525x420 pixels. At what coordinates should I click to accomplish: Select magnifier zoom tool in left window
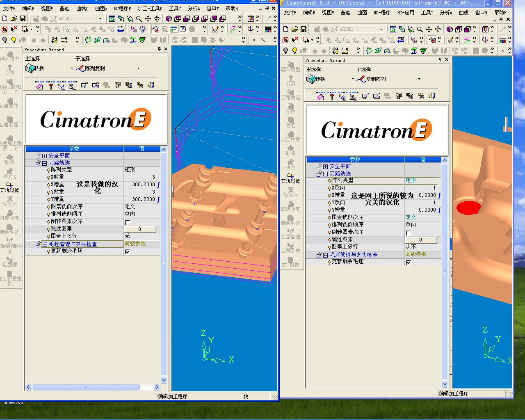139,18
